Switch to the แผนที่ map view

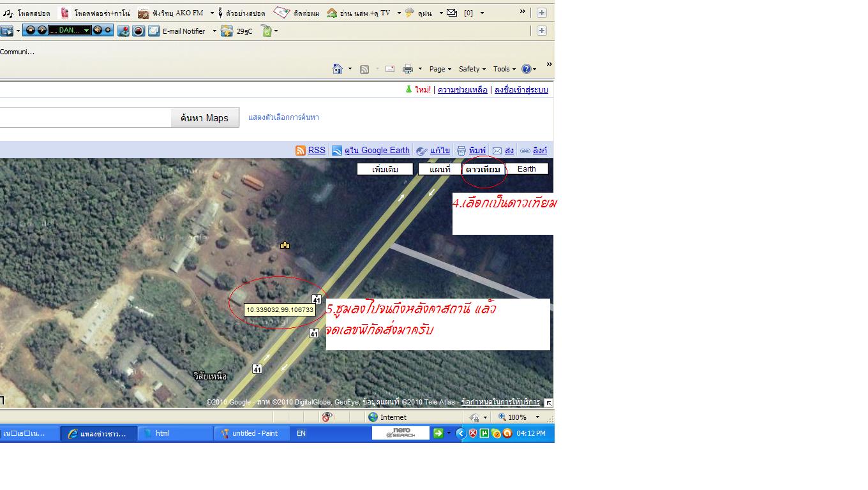tap(440, 169)
